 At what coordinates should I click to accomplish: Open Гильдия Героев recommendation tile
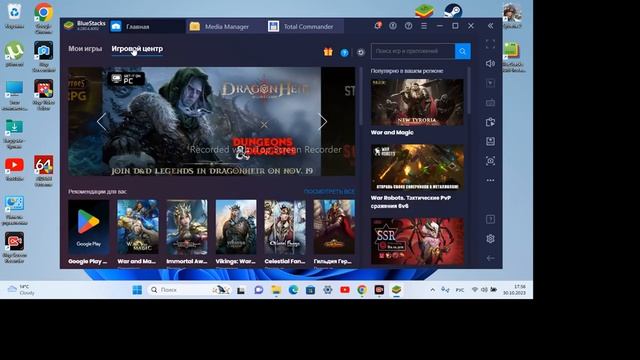point(334,232)
